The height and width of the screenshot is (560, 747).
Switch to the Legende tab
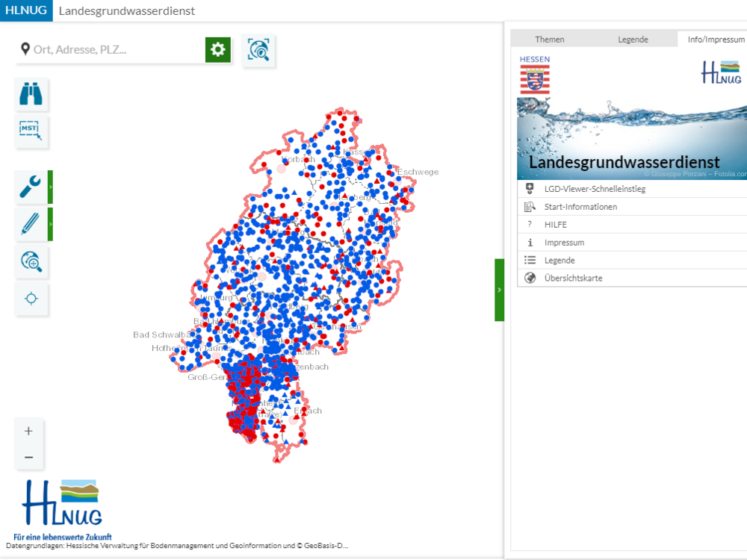pos(633,40)
